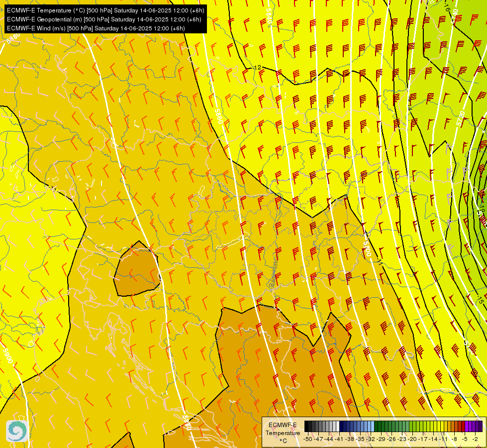The width and height of the screenshot is (487, 448).
Task: Click the -32 legend tick label
Action: (x=371, y=439)
